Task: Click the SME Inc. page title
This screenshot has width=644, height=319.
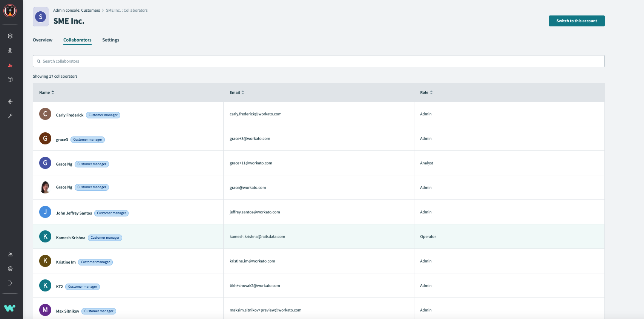Action: (x=69, y=21)
